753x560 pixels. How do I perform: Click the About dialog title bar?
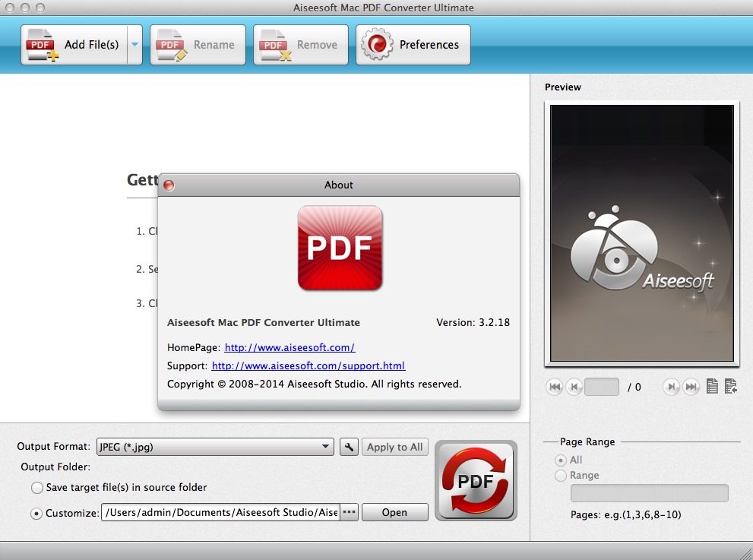point(339,185)
